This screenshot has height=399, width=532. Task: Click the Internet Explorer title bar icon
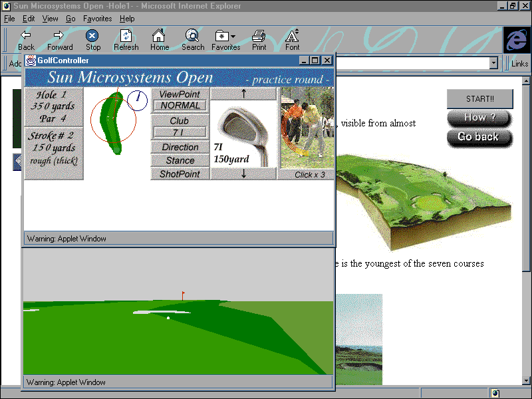tap(6, 6)
